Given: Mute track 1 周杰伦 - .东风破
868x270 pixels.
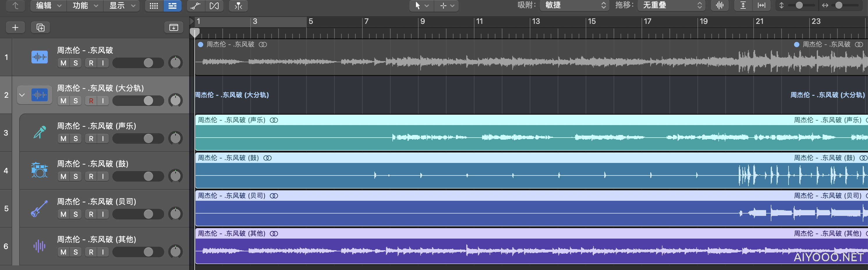Looking at the screenshot, I should click(63, 63).
